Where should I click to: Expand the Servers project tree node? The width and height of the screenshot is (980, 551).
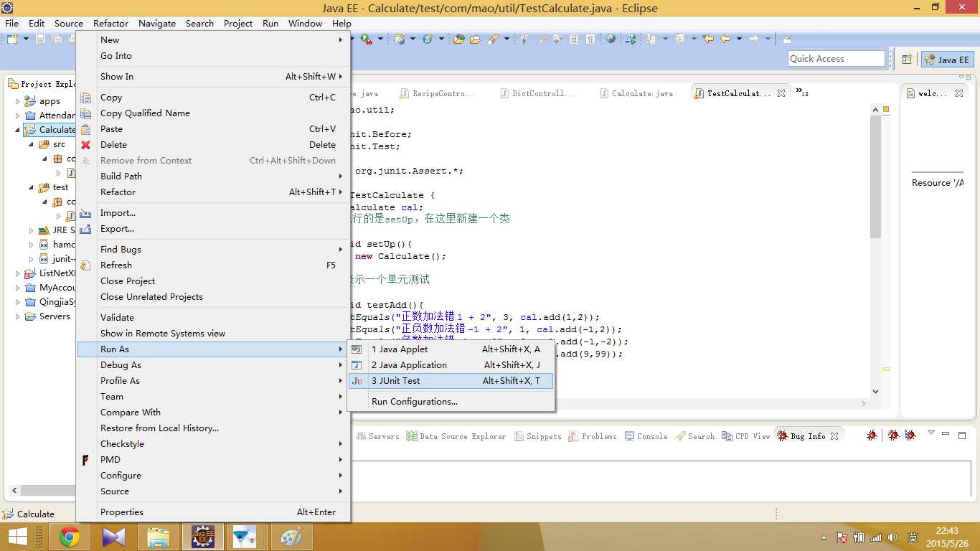(x=18, y=316)
